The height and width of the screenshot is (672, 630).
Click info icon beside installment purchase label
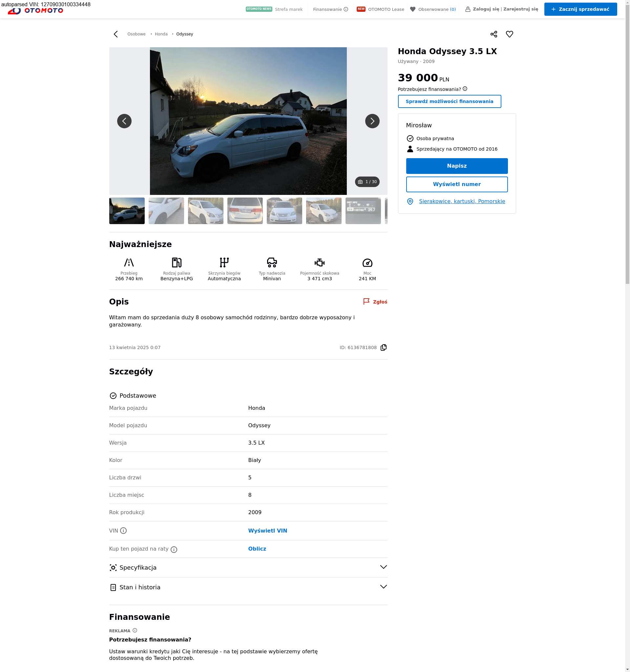point(174,550)
